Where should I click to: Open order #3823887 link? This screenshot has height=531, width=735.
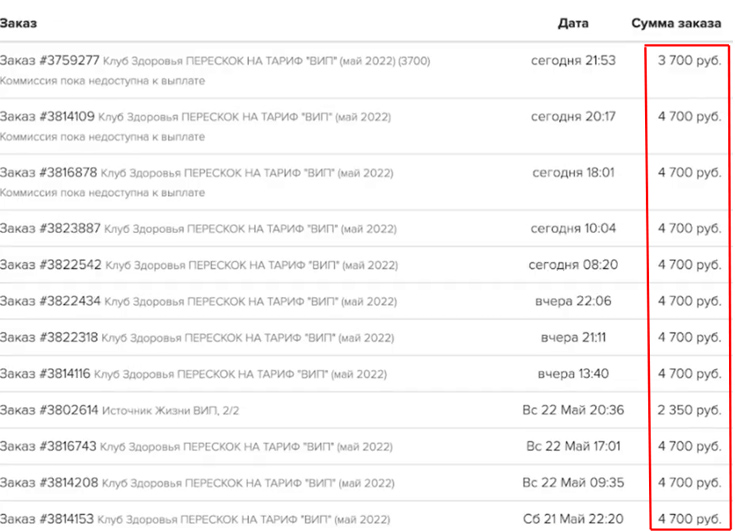tap(50, 228)
